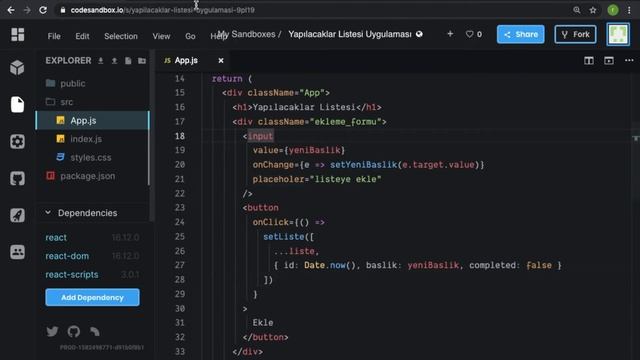Open the Spectrum community icon
This screenshot has width=640, height=360.
coord(95,331)
